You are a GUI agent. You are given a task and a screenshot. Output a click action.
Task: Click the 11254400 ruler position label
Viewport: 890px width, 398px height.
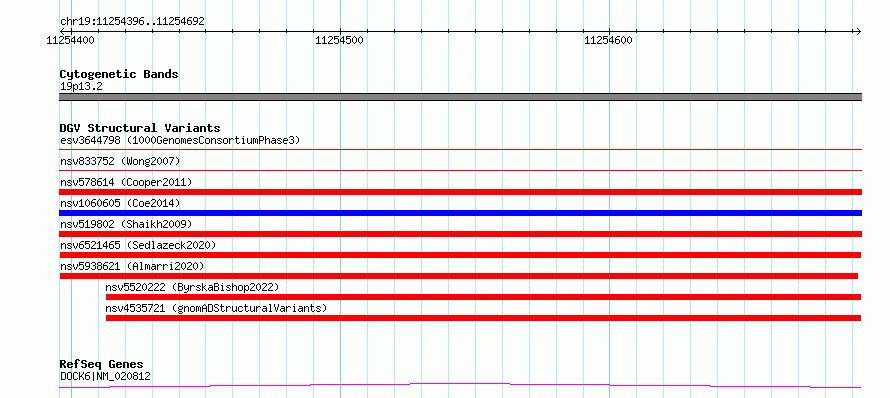[70, 40]
